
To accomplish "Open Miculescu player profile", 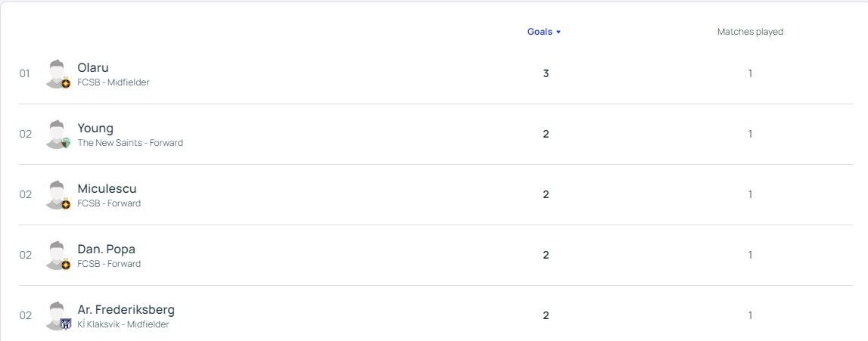I will (107, 188).
